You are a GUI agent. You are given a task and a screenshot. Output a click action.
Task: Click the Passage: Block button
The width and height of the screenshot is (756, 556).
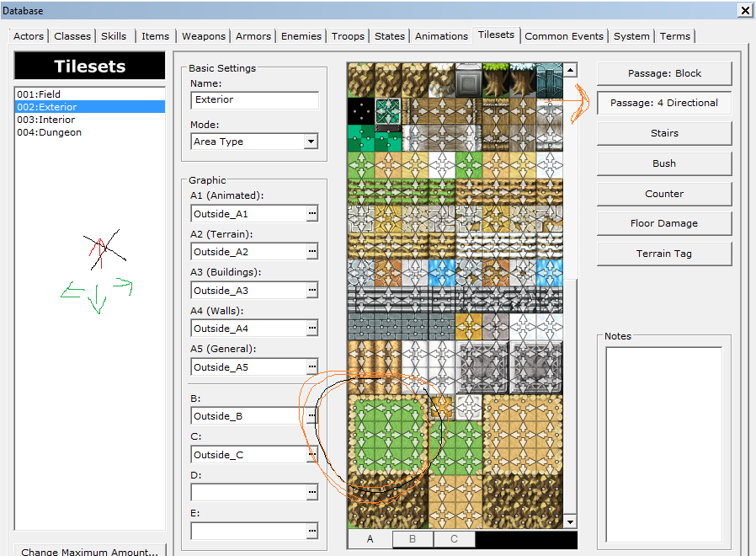tap(664, 73)
